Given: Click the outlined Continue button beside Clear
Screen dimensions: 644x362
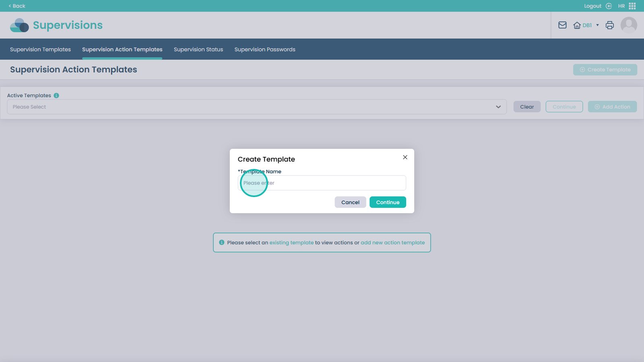Looking at the screenshot, I should click(x=564, y=107).
